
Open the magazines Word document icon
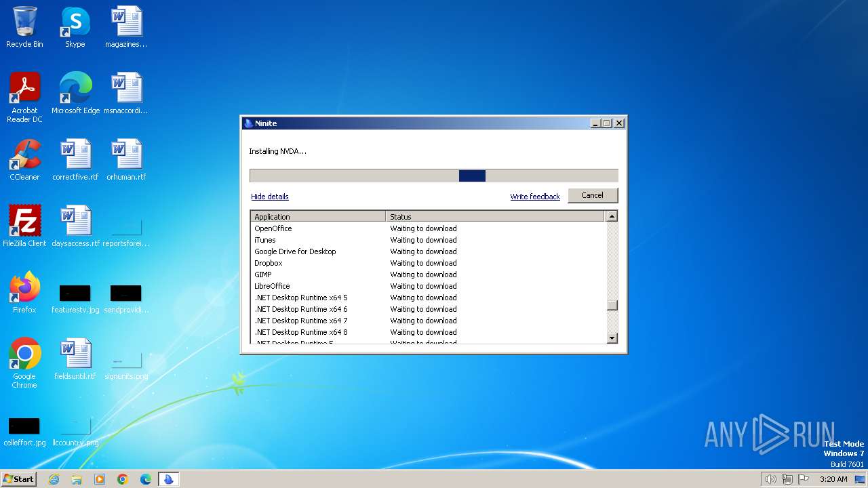(126, 27)
